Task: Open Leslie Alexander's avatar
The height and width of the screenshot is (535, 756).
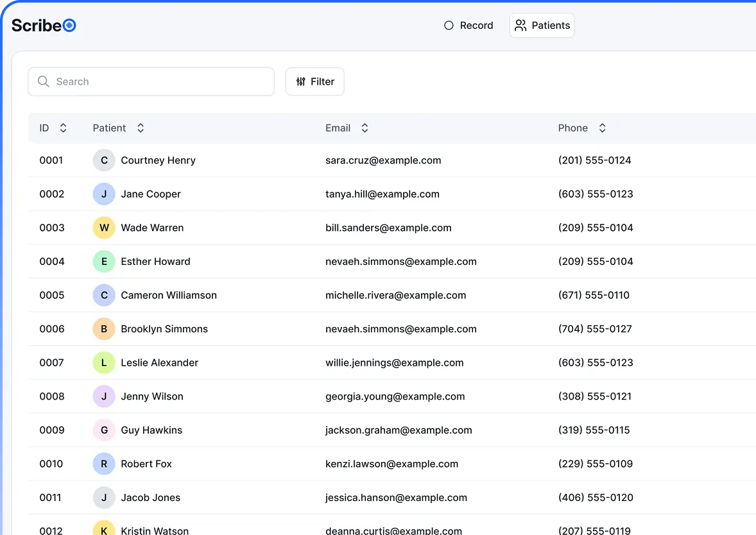Action: (104, 362)
